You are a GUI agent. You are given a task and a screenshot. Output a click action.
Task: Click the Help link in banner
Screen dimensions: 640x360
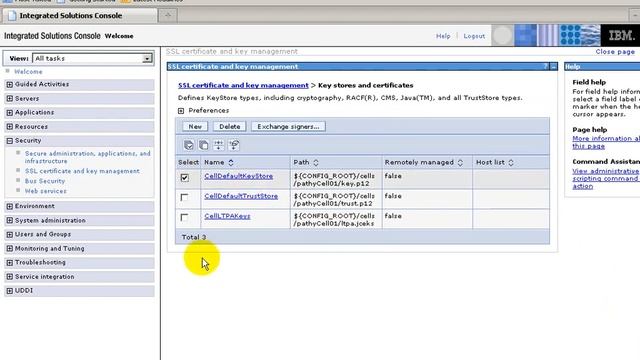(x=443, y=36)
